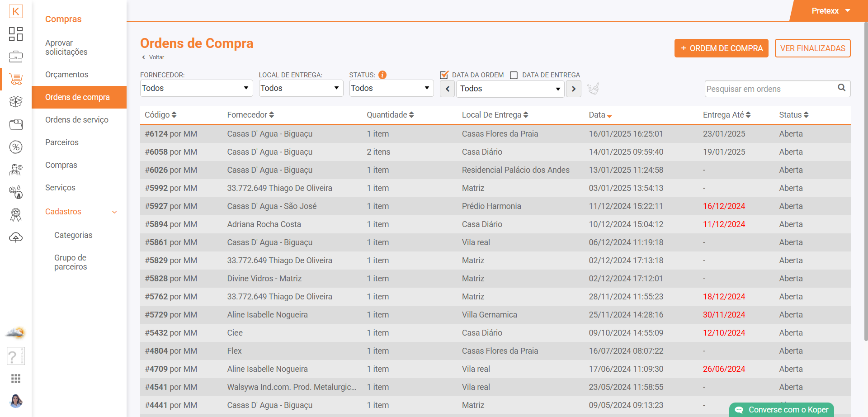
Task: Open the dashboard grid icon in sidebar
Action: point(16,34)
